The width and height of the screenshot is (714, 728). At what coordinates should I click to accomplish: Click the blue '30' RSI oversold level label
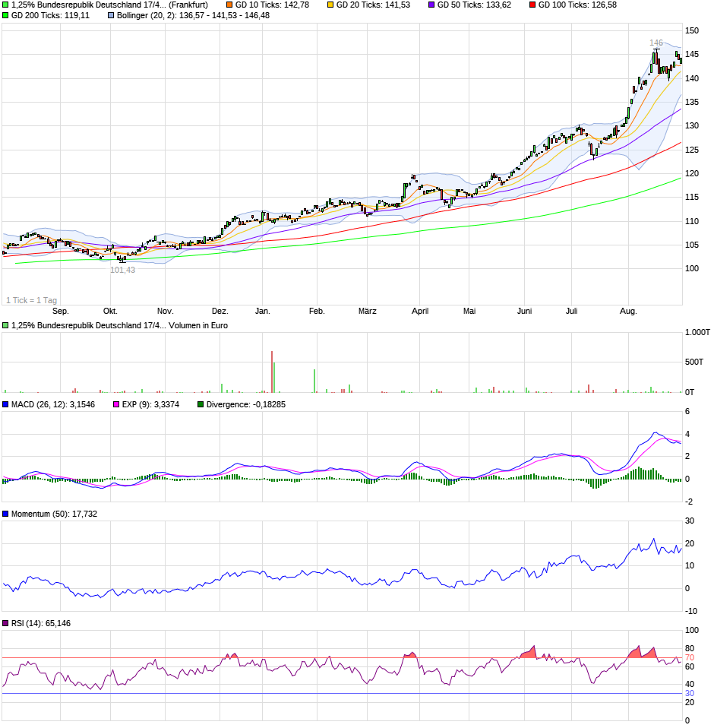click(690, 693)
